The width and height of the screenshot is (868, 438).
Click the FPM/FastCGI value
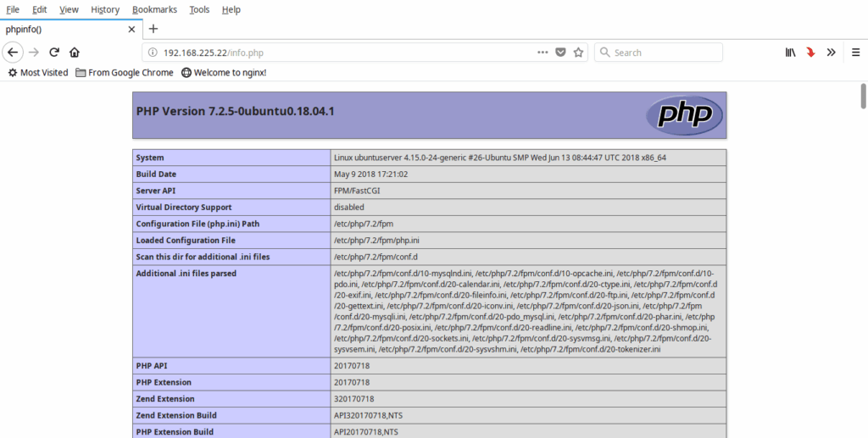pos(357,191)
